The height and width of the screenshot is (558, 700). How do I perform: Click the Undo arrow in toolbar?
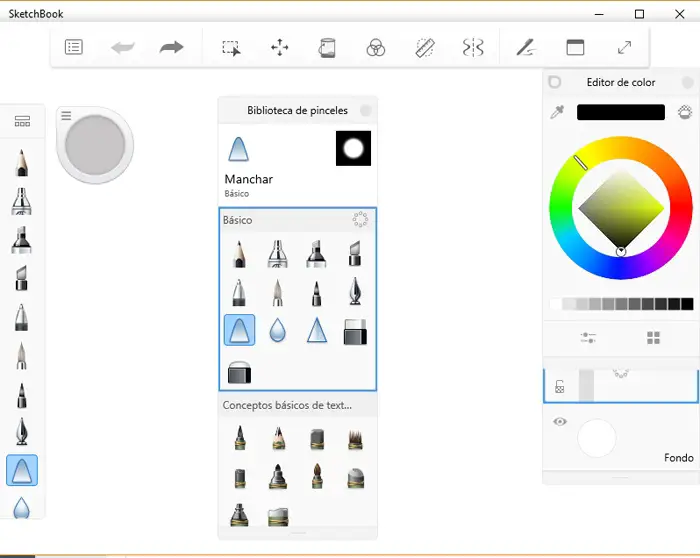(123, 47)
